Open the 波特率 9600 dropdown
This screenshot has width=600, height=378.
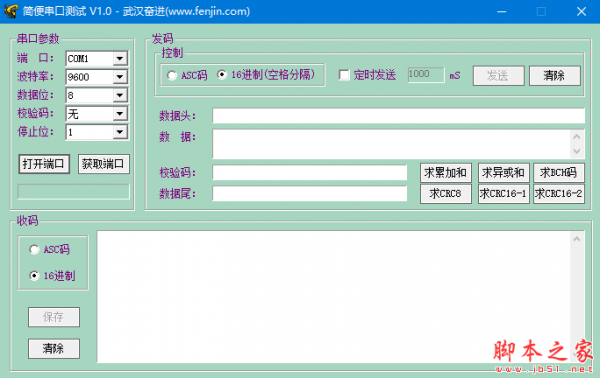120,77
